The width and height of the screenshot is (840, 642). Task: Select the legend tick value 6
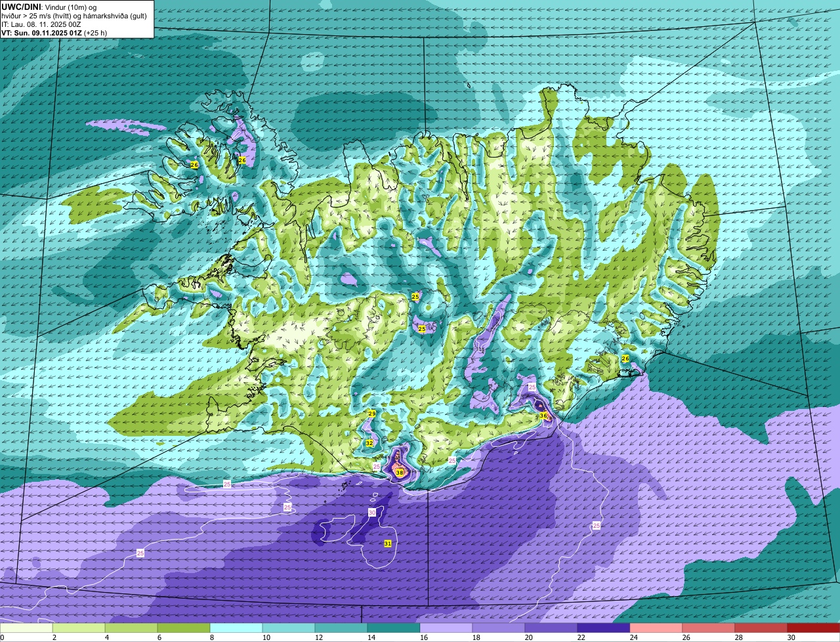[159, 637]
